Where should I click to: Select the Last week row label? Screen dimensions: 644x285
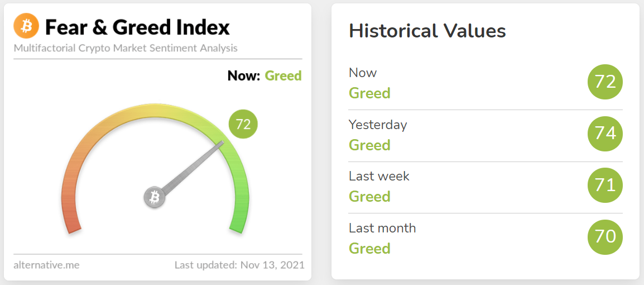[x=379, y=176]
